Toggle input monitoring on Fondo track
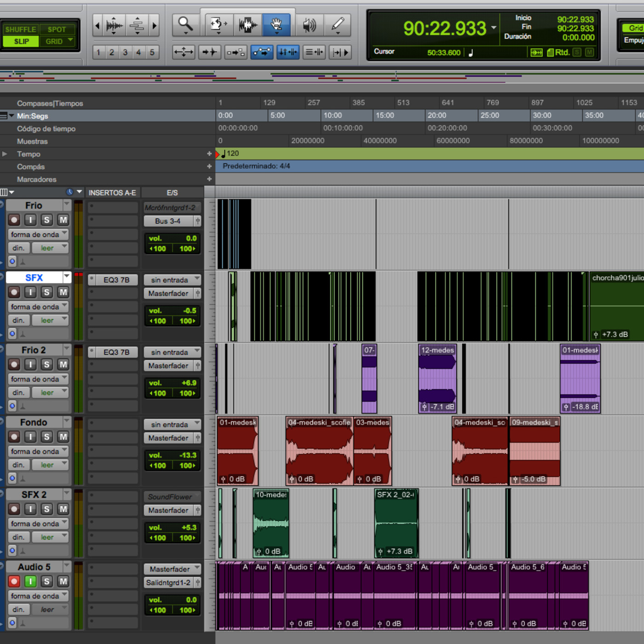Image resolution: width=644 pixels, height=644 pixels. click(x=30, y=437)
